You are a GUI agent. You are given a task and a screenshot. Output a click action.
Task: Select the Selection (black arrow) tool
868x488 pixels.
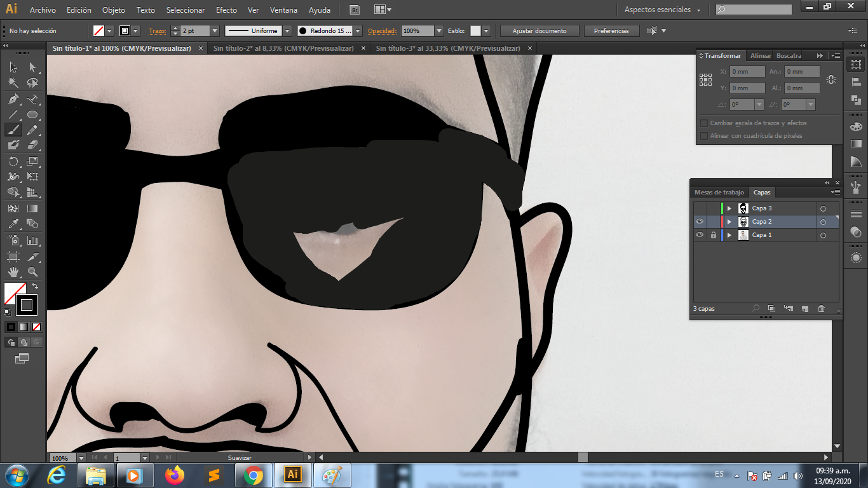(13, 67)
